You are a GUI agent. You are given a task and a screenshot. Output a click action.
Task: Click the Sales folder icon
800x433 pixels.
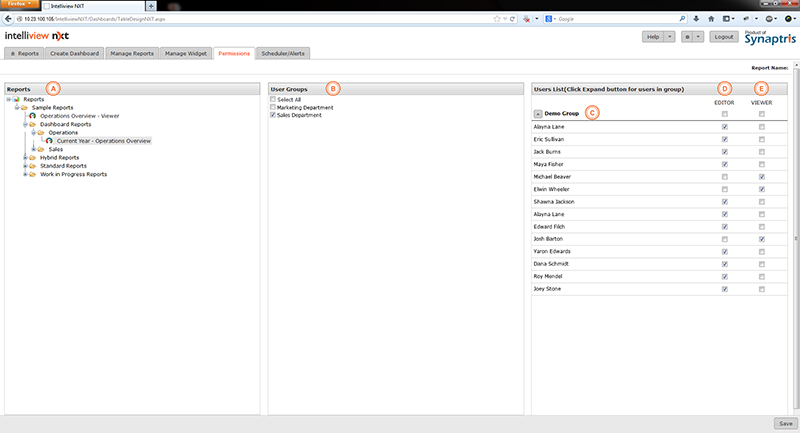coord(41,149)
